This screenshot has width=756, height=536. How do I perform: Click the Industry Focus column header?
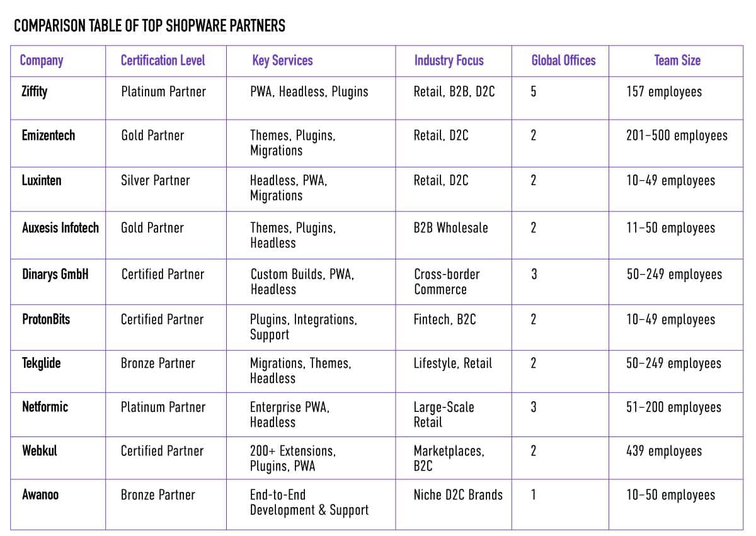coord(449,60)
